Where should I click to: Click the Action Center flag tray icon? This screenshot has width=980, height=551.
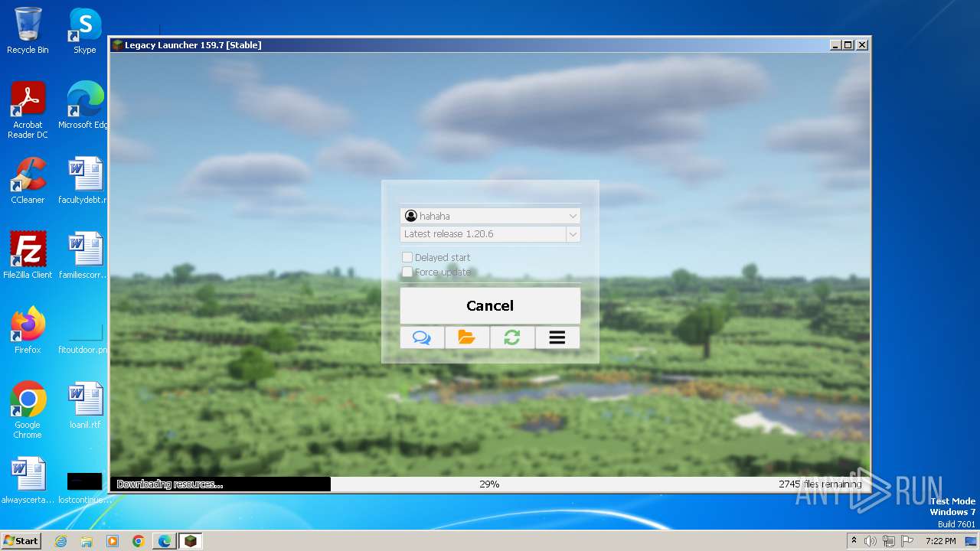[906, 541]
